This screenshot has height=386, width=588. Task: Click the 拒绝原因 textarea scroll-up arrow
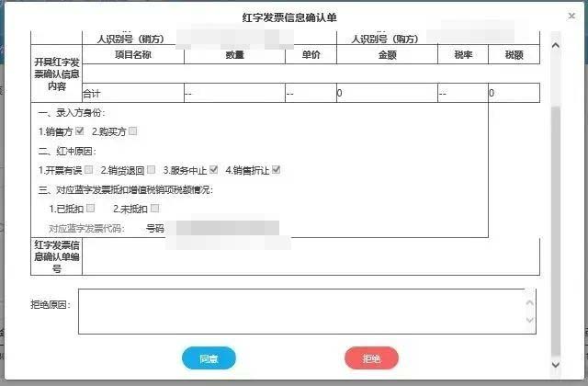(x=529, y=302)
